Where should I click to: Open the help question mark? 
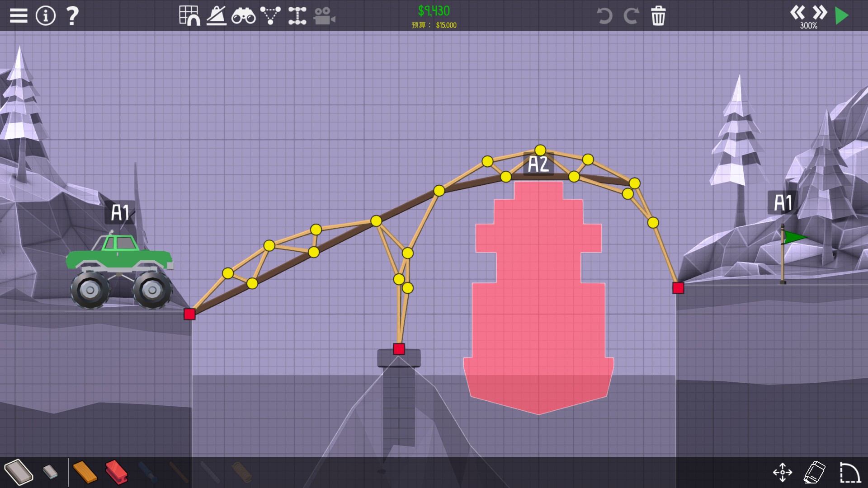click(x=72, y=16)
